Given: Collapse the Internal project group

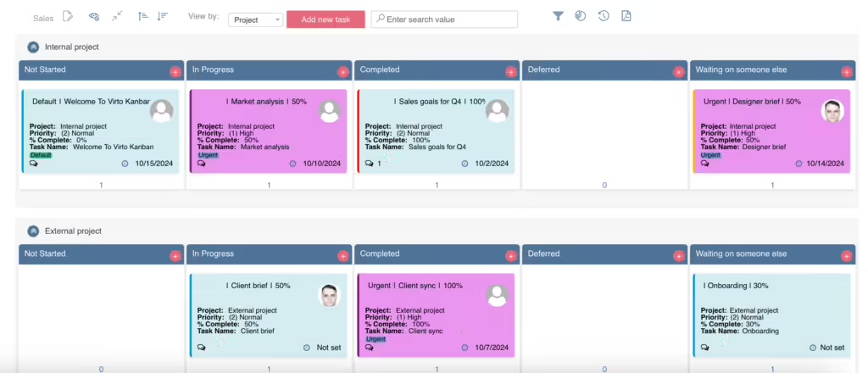Looking at the screenshot, I should coord(33,47).
